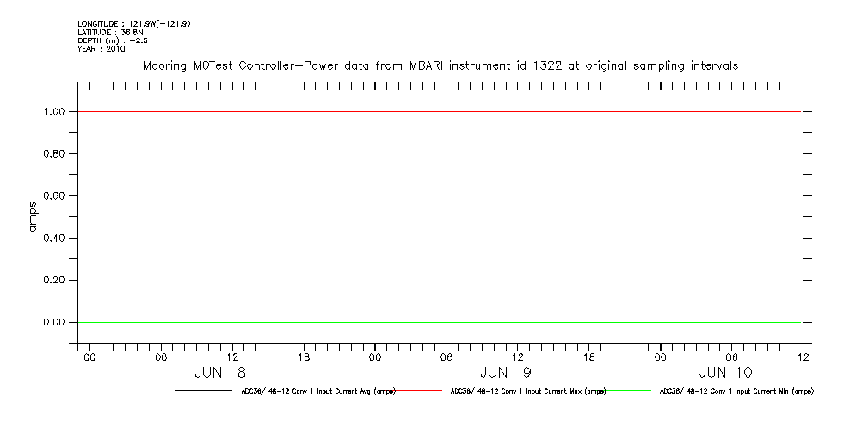Screen dimensions: 868x434
Task: Click the JUN 8 date label
Action: click(x=220, y=373)
